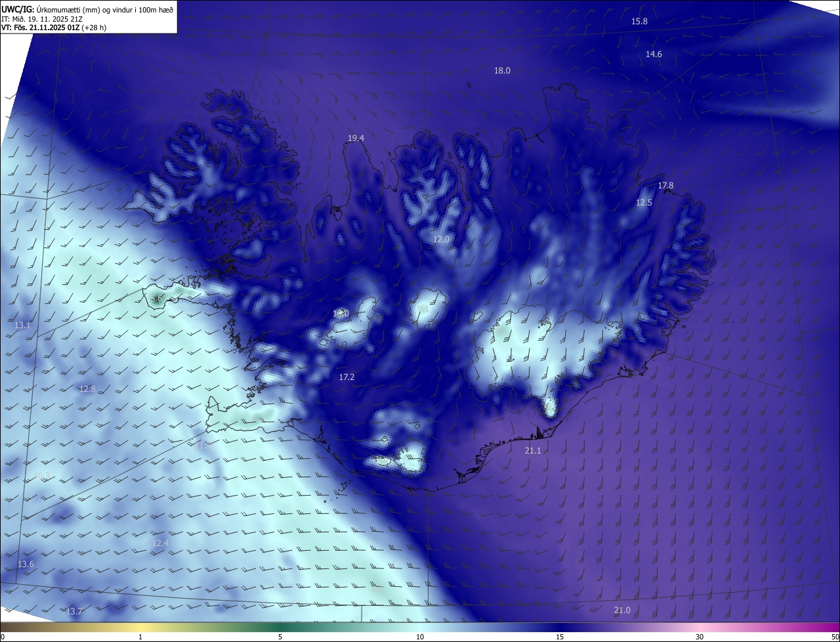Click the 21.1 value label
This screenshot has width=840, height=642.
(x=533, y=451)
